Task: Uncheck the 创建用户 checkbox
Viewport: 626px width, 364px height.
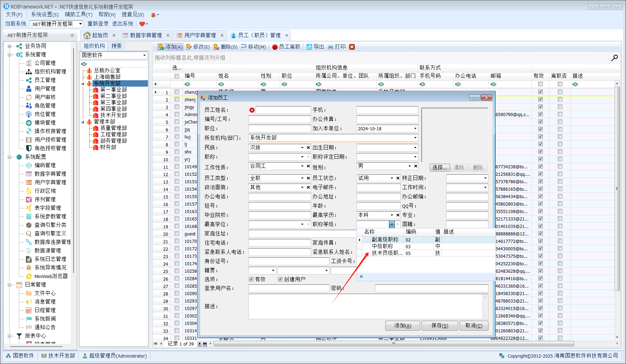Action: (x=280, y=279)
